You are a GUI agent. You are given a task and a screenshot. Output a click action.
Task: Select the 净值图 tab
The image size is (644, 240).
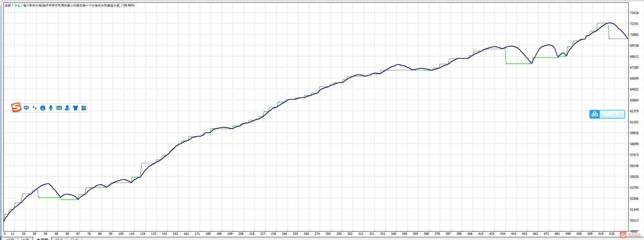pos(42,239)
